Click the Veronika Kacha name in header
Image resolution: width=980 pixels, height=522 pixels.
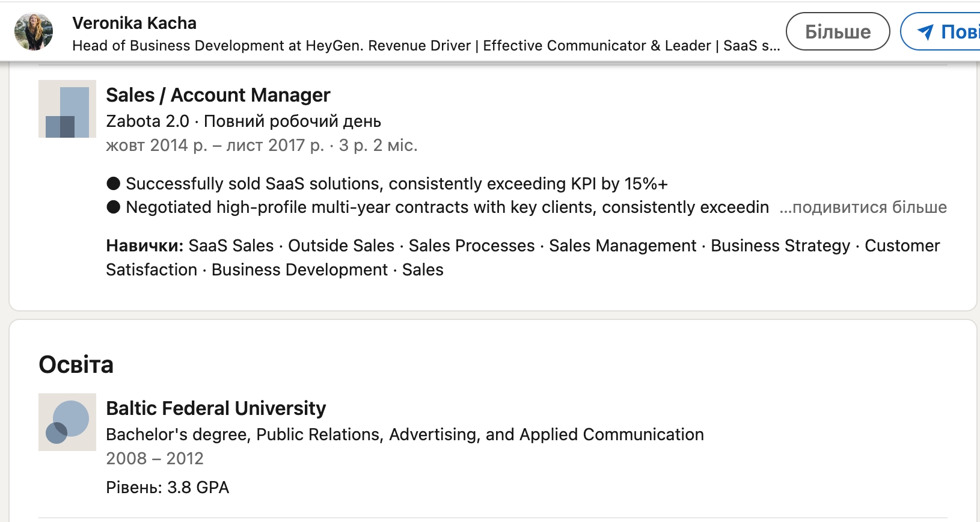click(135, 23)
